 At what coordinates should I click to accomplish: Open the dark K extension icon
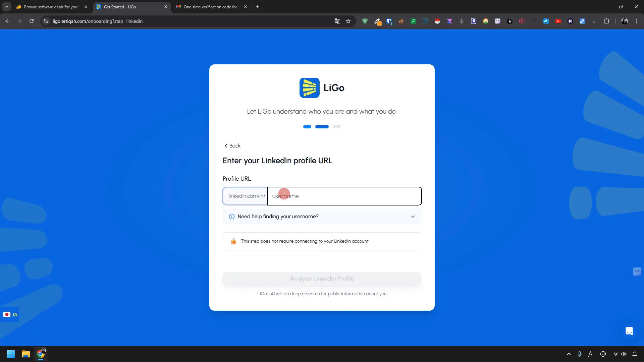(x=570, y=21)
